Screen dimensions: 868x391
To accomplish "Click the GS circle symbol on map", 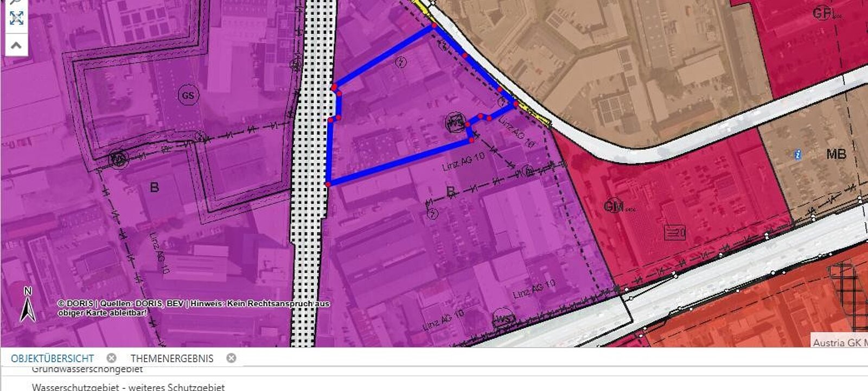I will point(188,96).
